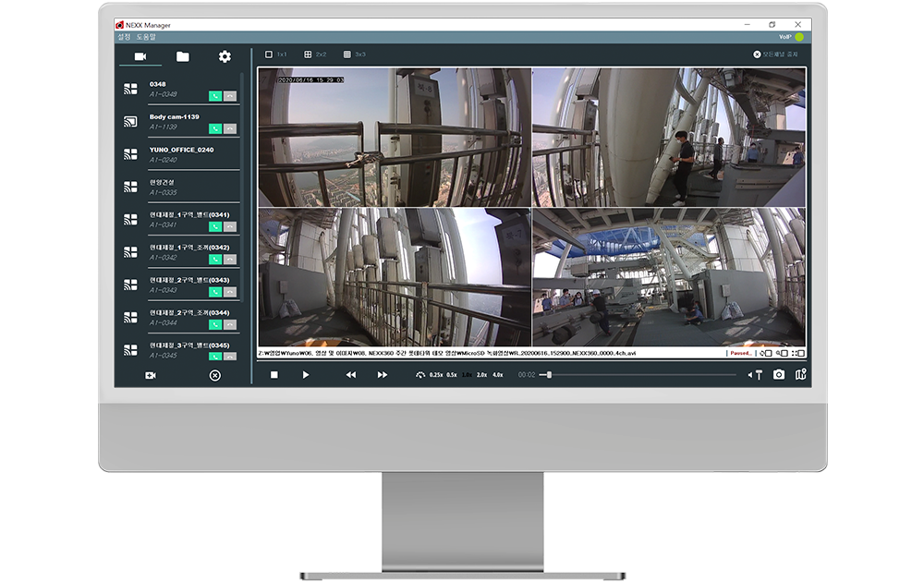Click the stop playback button
924x582 pixels.
(x=274, y=375)
